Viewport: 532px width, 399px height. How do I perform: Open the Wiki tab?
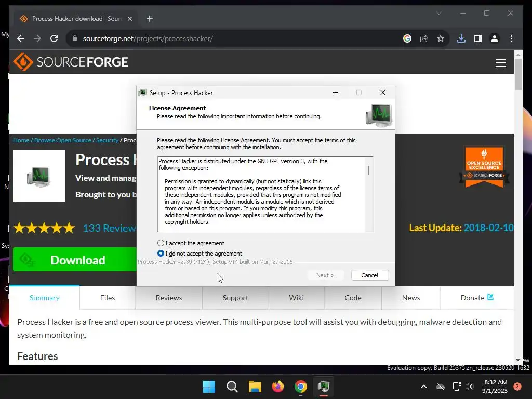[296, 298]
